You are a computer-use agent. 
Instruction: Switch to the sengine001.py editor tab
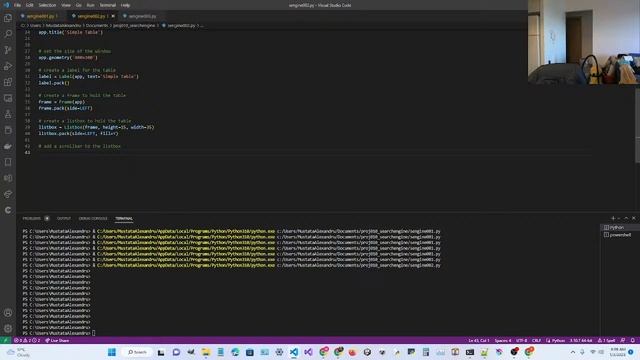tap(40, 16)
